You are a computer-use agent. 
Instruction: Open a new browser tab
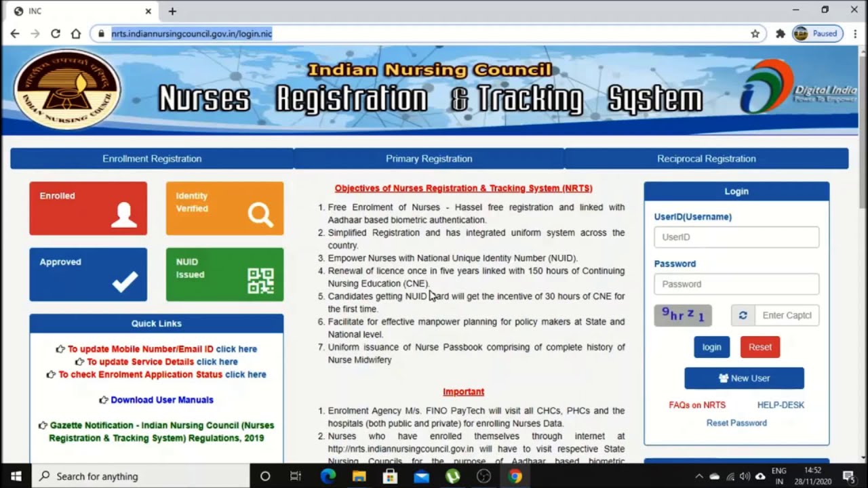[x=172, y=11]
